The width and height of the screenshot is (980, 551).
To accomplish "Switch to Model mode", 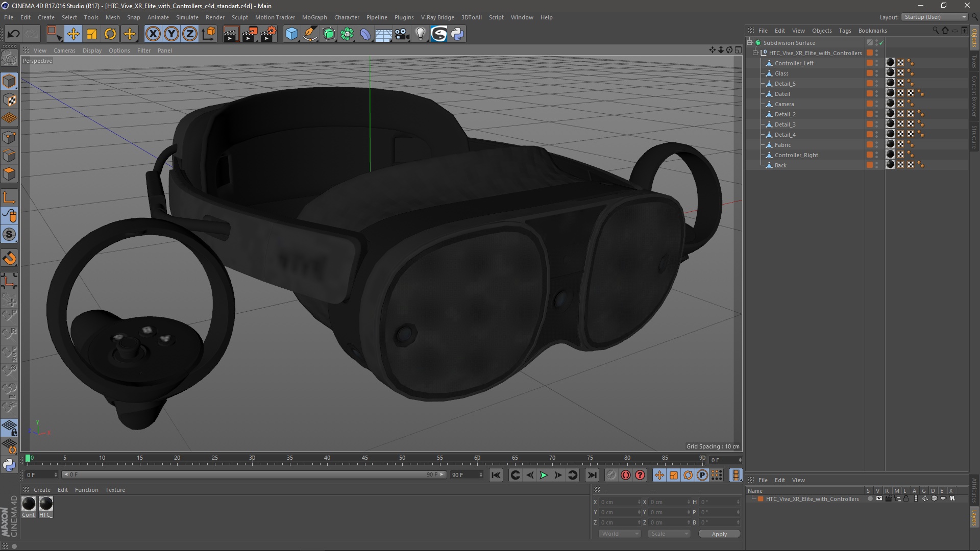I will (9, 81).
